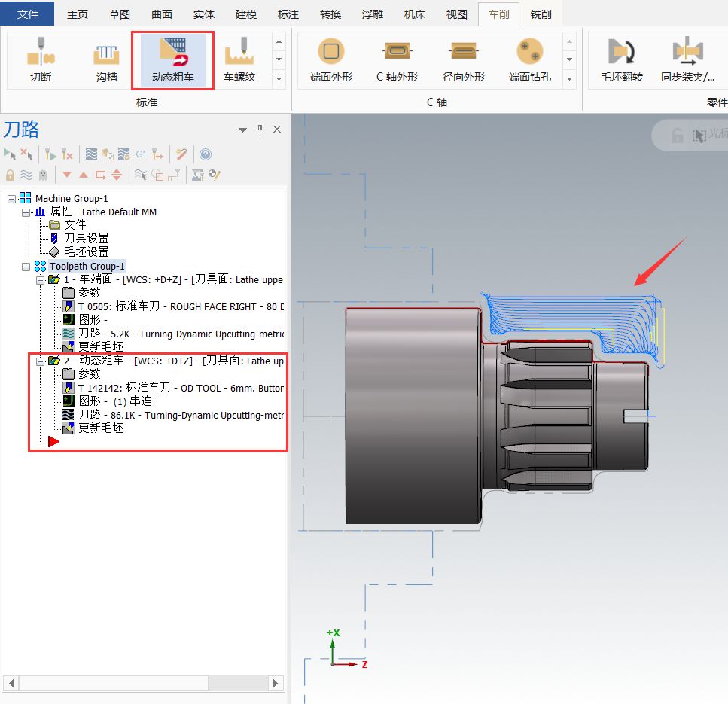This screenshot has height=704, width=728.
Task: Verify the selected operations
Action: [108, 154]
